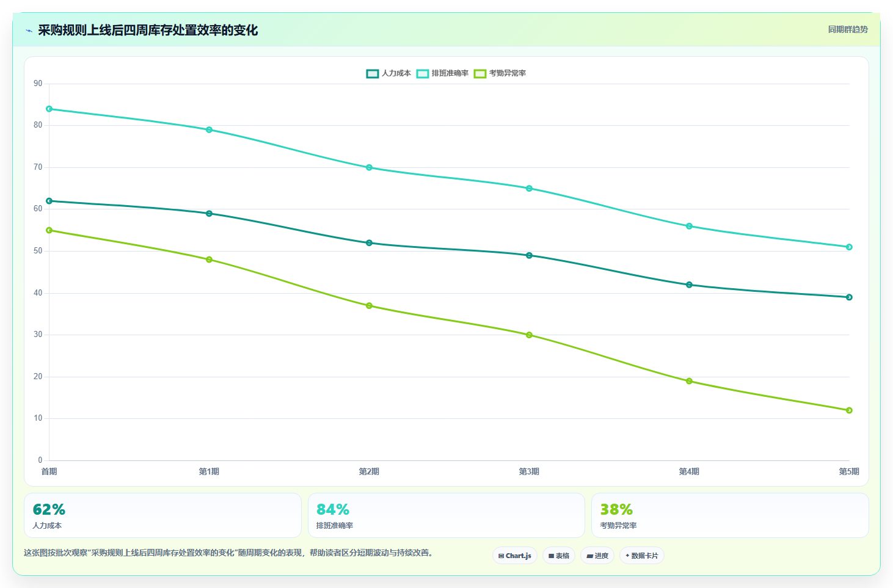Click the 人力成本 data point at 首期

pos(49,201)
